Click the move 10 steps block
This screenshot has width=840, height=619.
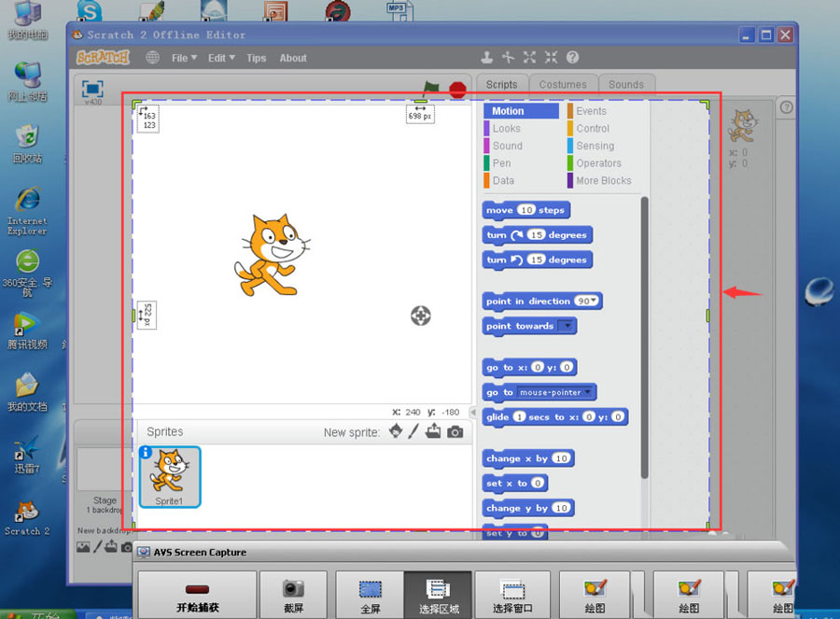(525, 210)
